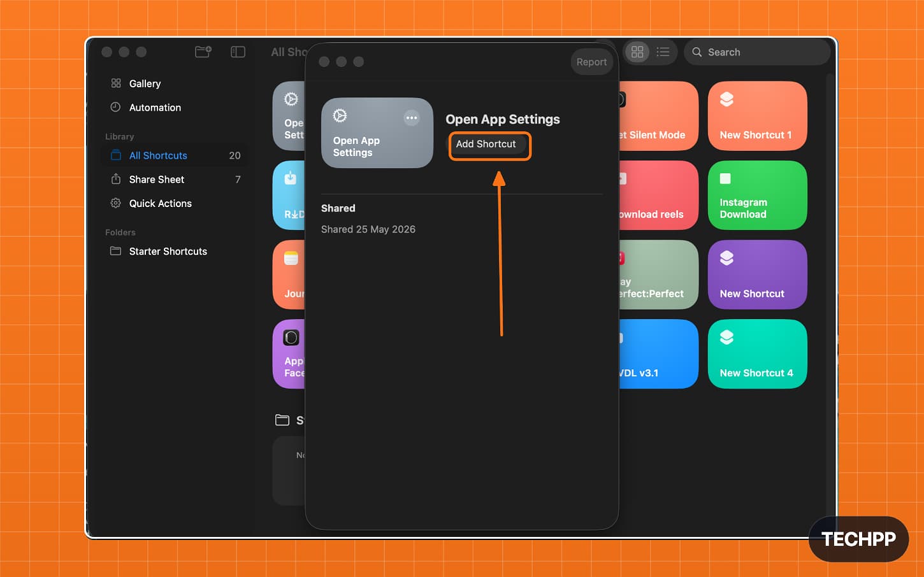The width and height of the screenshot is (924, 577).
Task: Click the Starter Shortcuts folder icon
Action: (x=115, y=251)
